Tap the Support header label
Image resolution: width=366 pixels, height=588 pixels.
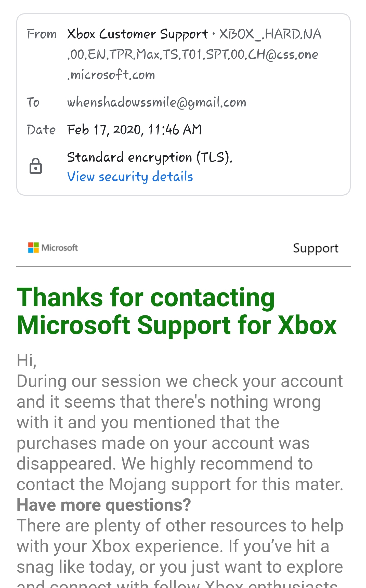point(316,248)
